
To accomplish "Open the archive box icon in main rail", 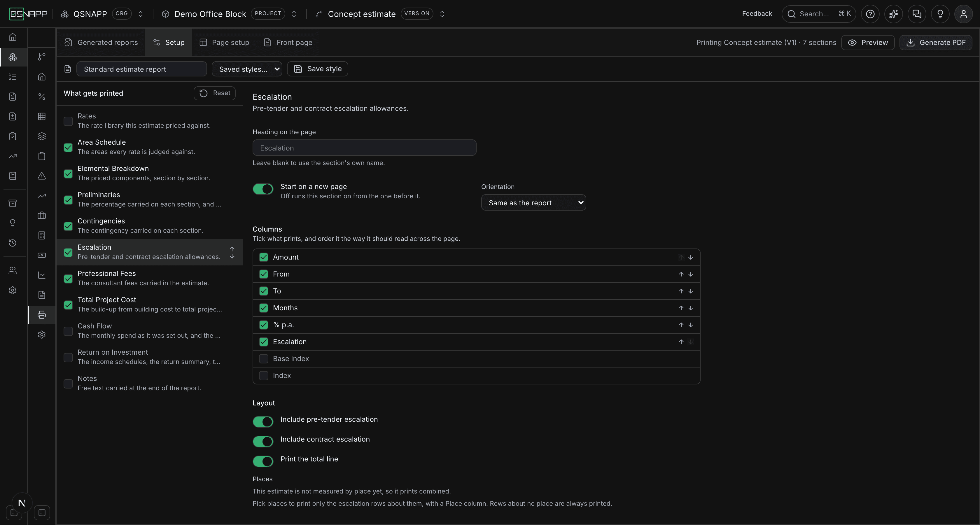I will coord(13,203).
